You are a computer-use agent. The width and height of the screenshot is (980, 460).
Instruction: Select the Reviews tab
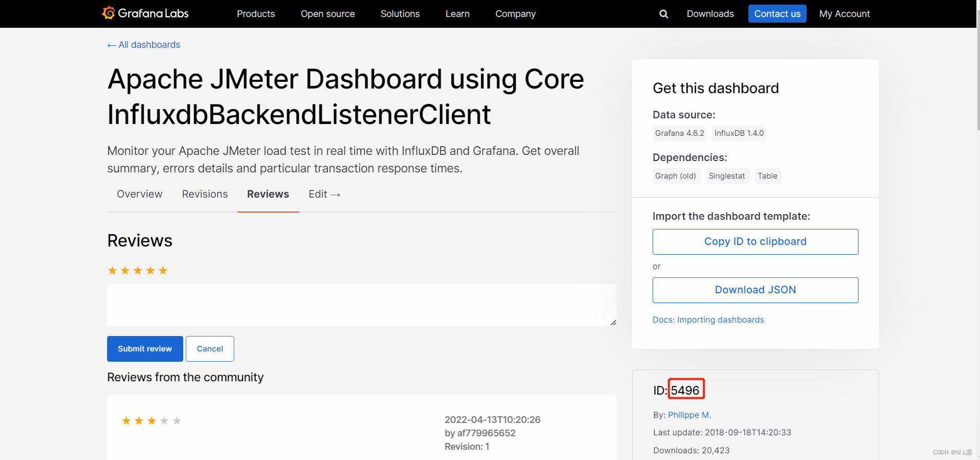(x=268, y=194)
